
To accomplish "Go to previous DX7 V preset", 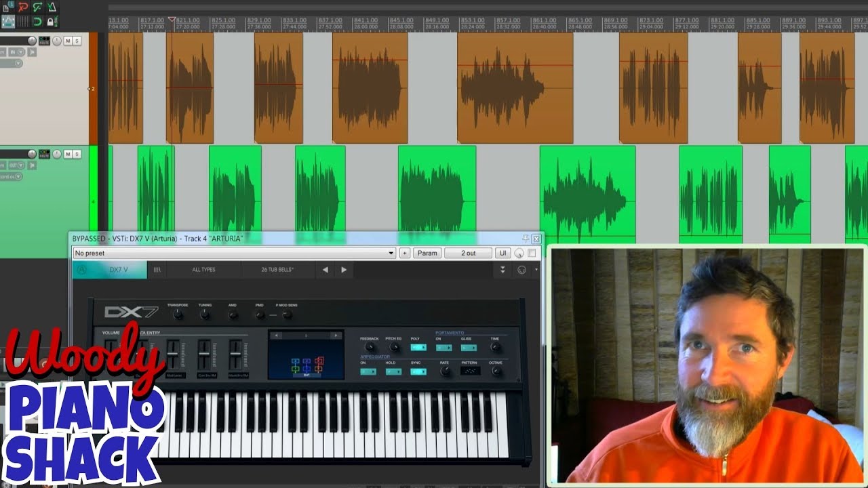I will click(x=325, y=270).
